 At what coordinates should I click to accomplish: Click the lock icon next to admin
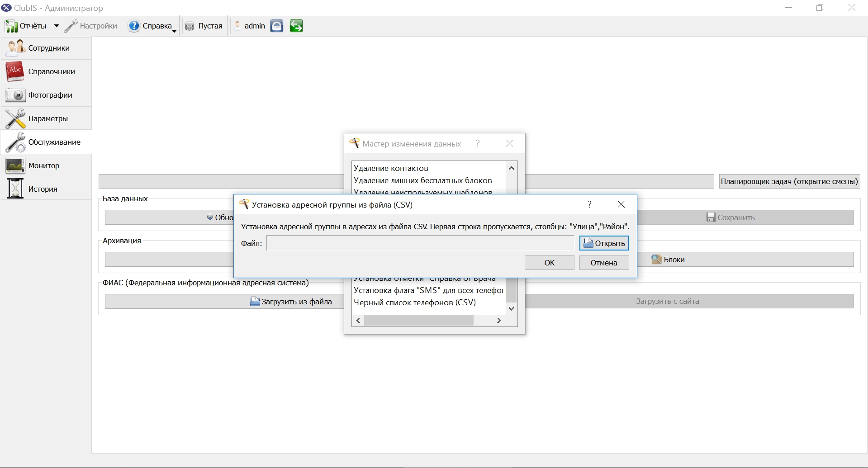click(x=277, y=26)
